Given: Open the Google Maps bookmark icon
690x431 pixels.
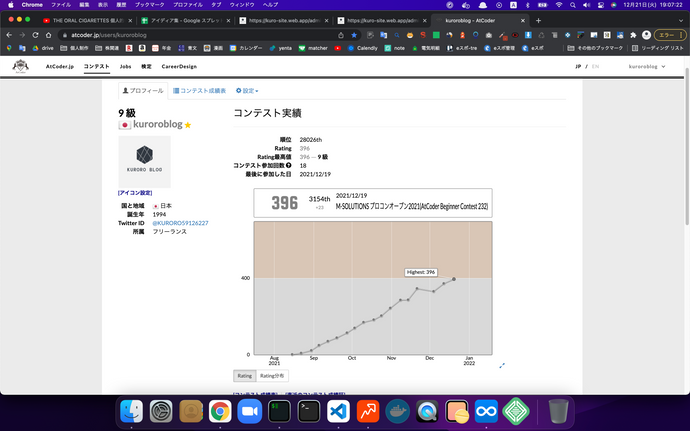Looking at the screenshot, I should [x=9, y=48].
